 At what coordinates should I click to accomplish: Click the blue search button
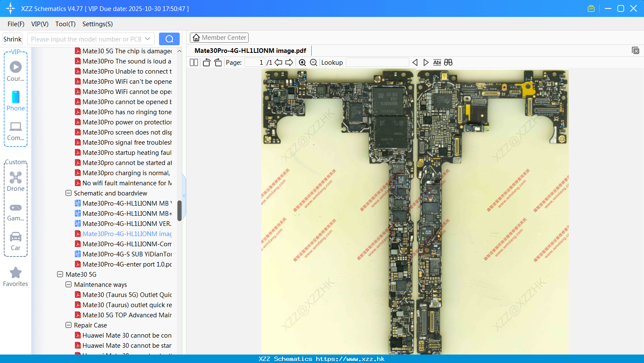coord(169,39)
